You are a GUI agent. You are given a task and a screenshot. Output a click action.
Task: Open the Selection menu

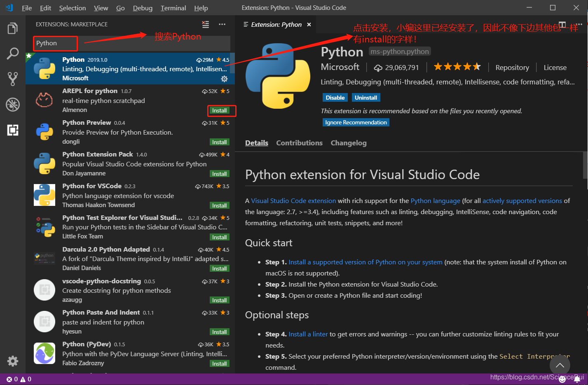point(73,8)
